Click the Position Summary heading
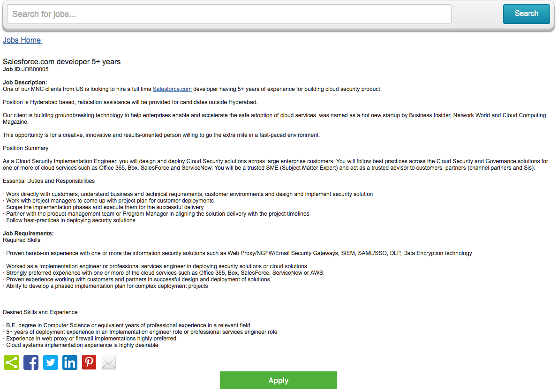Screen dimensions: 558x392 [26, 148]
